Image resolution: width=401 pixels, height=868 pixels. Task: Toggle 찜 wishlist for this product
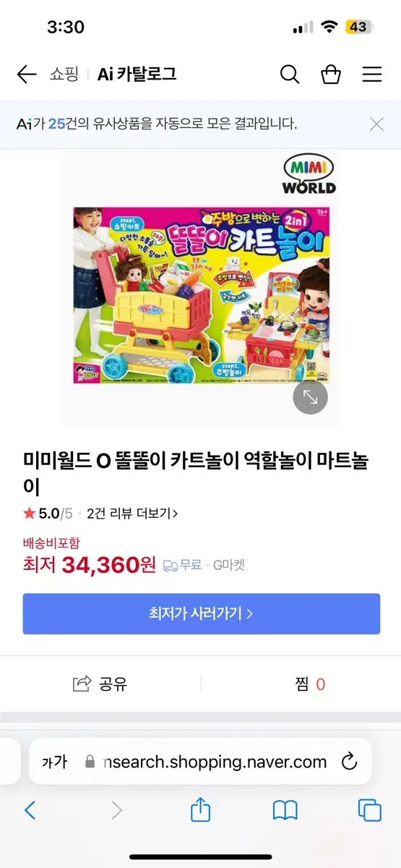(311, 684)
